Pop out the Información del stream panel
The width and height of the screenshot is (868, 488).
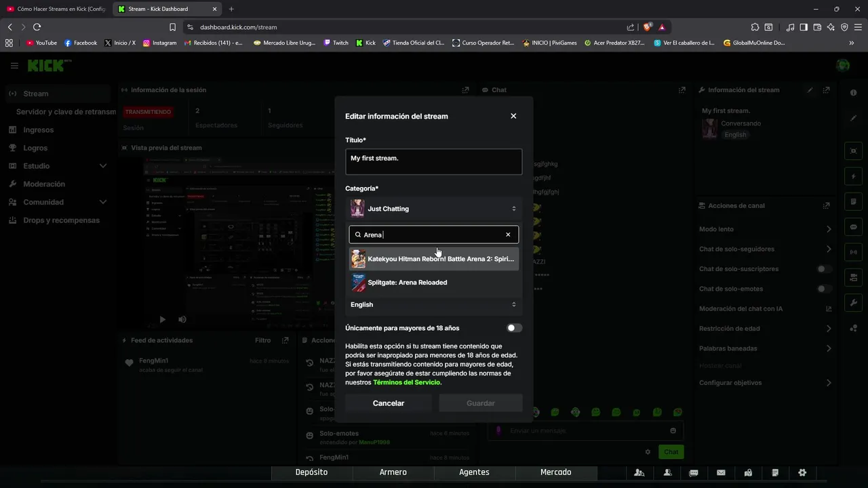826,89
